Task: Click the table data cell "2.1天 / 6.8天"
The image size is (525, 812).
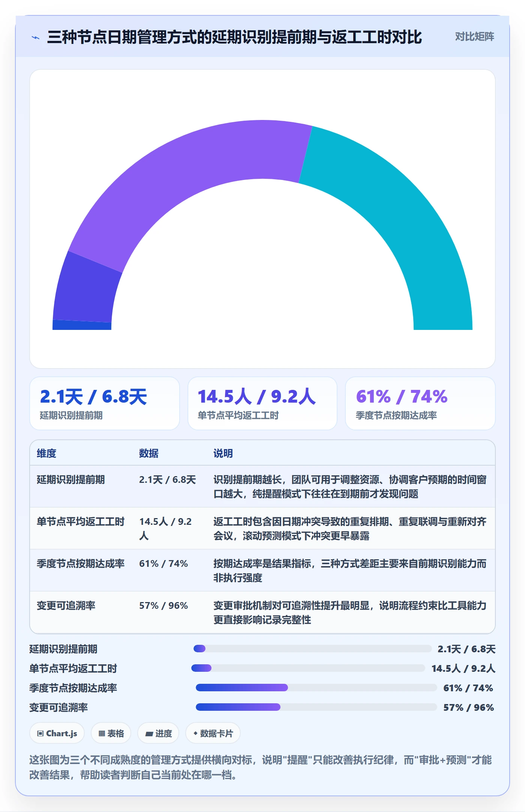Action: (x=168, y=479)
